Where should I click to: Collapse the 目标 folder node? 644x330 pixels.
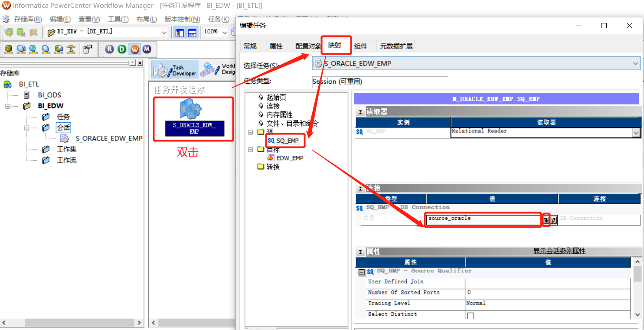pyautogui.click(x=250, y=149)
